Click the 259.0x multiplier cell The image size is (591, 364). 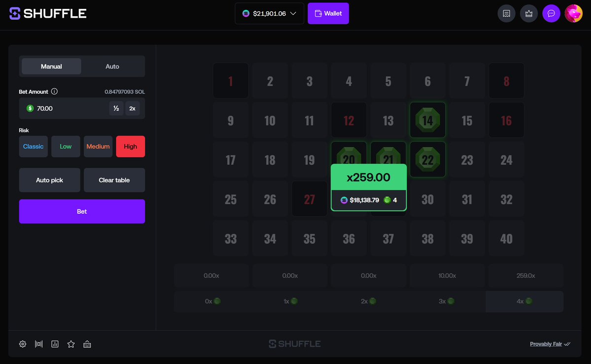point(525,275)
